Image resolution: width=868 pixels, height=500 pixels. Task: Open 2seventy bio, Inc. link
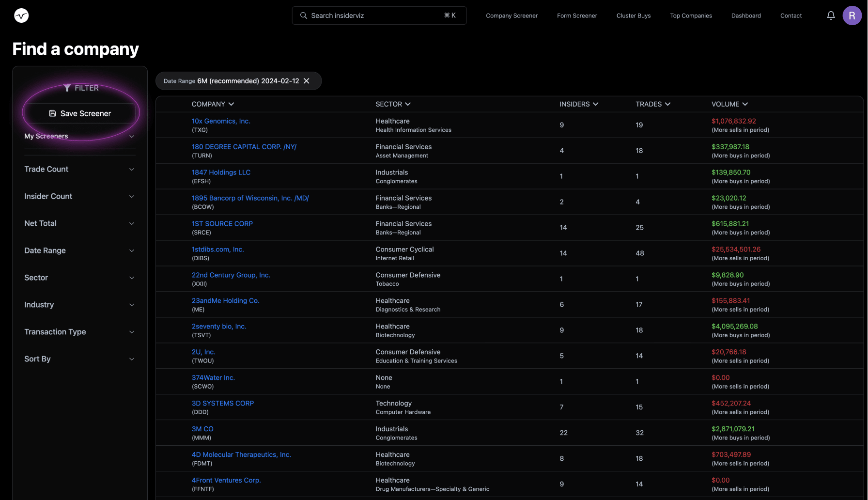[x=219, y=327]
